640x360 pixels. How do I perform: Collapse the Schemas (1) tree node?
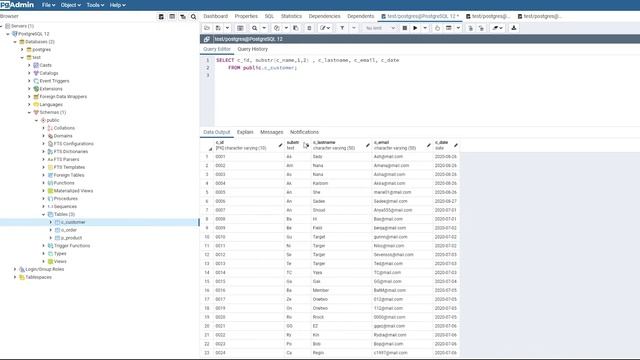click(x=29, y=113)
